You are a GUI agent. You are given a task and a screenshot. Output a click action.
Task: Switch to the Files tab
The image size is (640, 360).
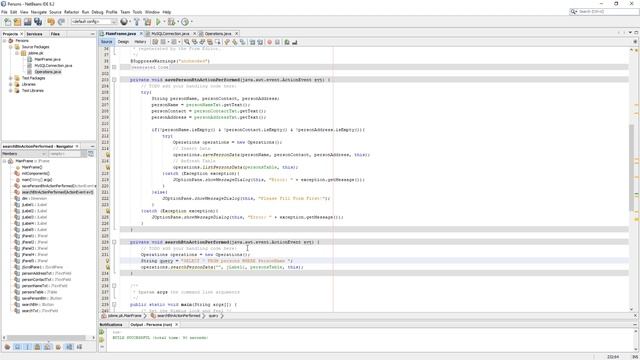55,34
